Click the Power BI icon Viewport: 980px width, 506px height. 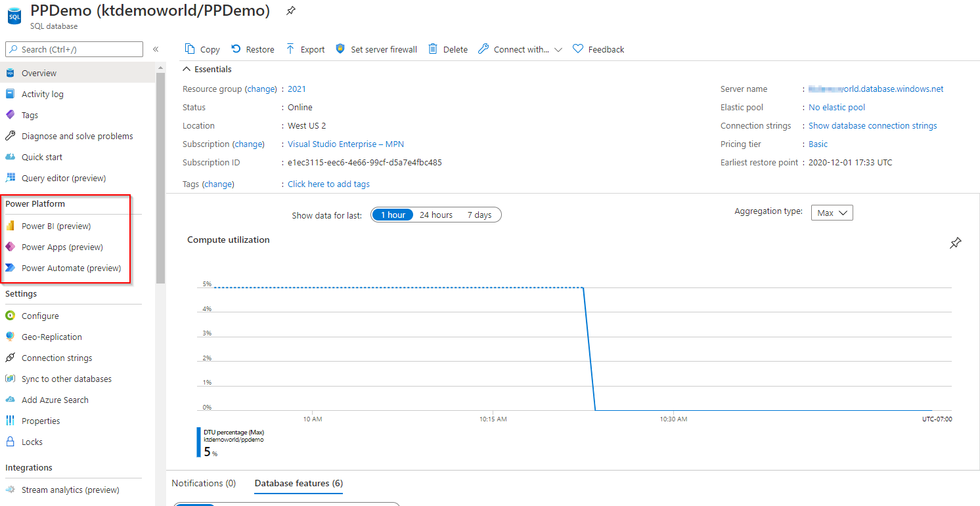click(x=10, y=226)
